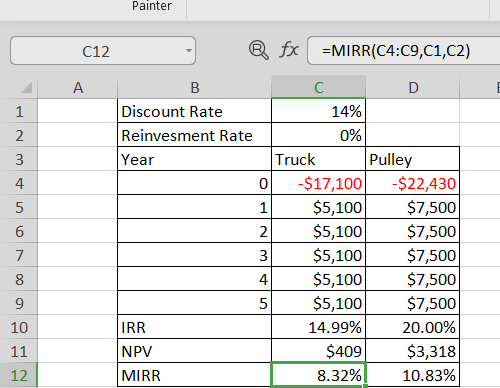This screenshot has height=388, width=500.
Task: Click Truck $5,100 in row 5
Action: pyautogui.click(x=319, y=207)
